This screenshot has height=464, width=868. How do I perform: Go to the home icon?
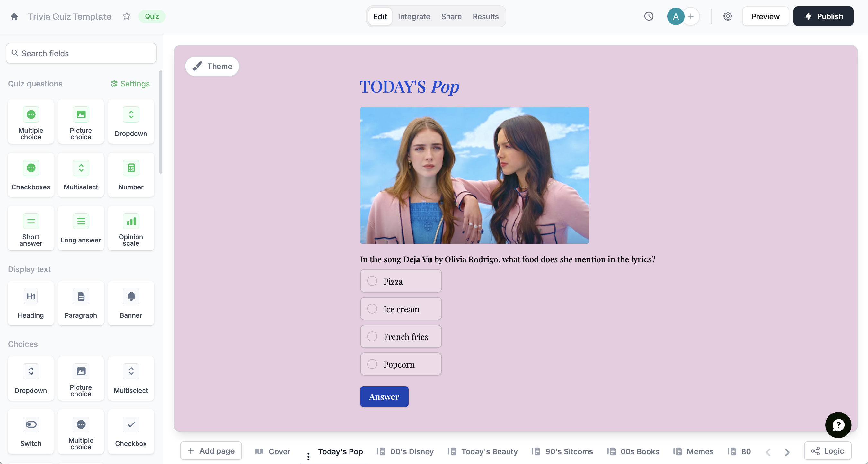[x=14, y=16]
